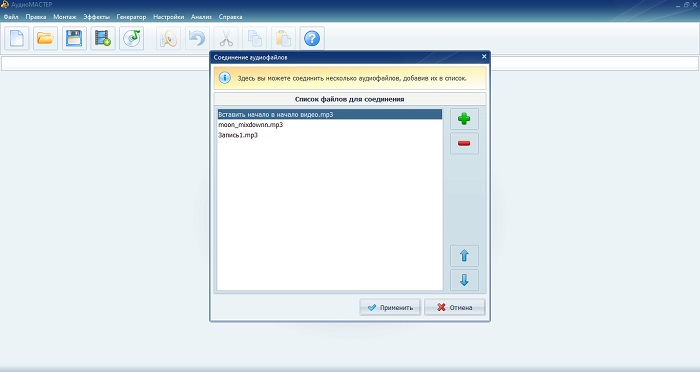Open a file using the folder icon

pyautogui.click(x=45, y=38)
